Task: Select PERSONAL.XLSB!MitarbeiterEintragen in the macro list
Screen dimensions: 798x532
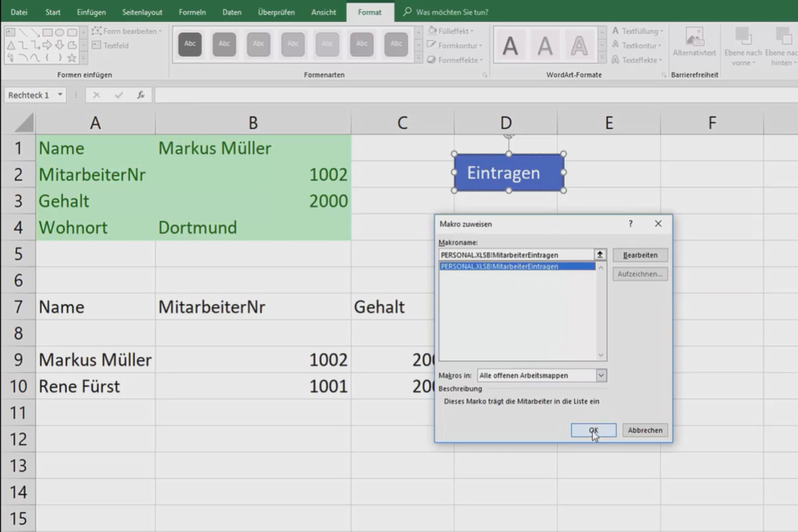Action: [x=512, y=265]
